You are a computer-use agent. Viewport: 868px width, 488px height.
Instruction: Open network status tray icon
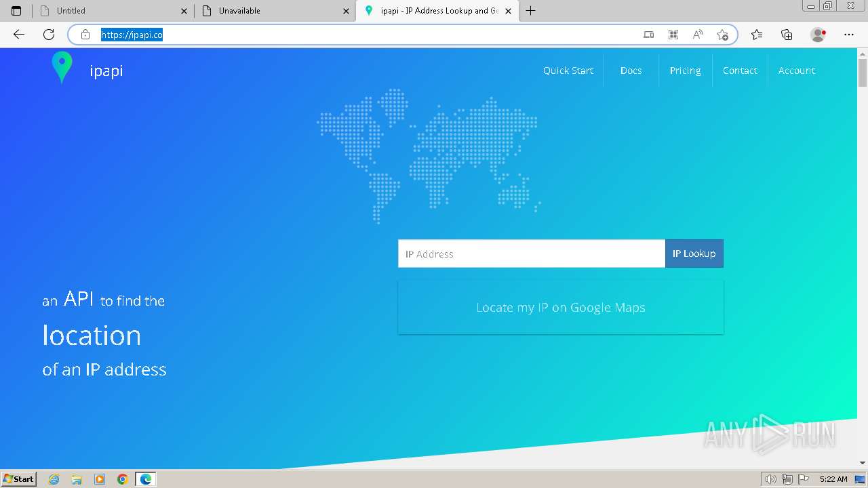787,479
